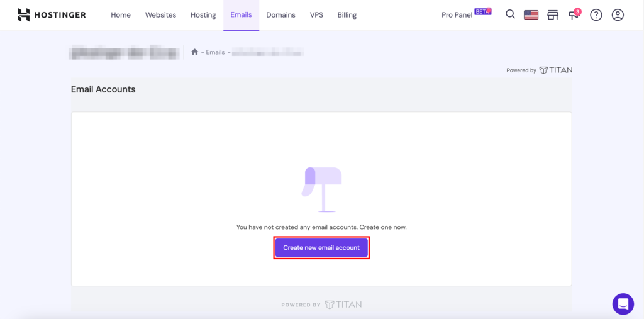Navigate to the Hosting section
The width and height of the screenshot is (644, 319).
pyautogui.click(x=203, y=15)
